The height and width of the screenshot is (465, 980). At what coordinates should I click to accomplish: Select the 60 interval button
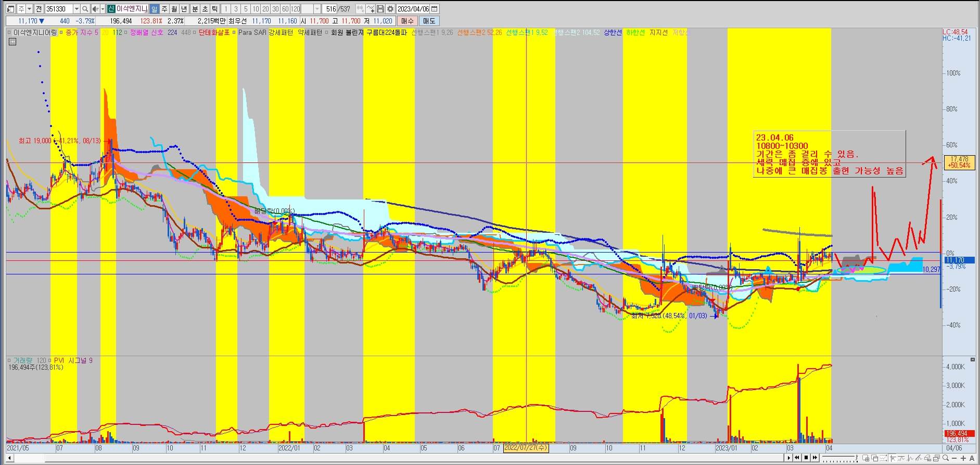pyautogui.click(x=285, y=9)
